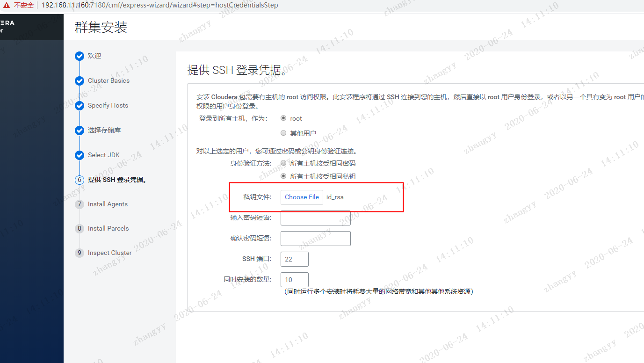Click the 身份验证方法 label
644x363 pixels.
coord(251,163)
